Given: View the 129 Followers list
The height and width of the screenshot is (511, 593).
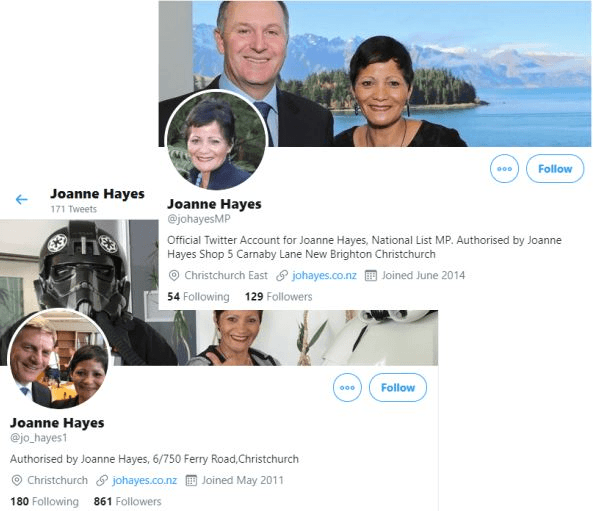Looking at the screenshot, I should pyautogui.click(x=279, y=297).
